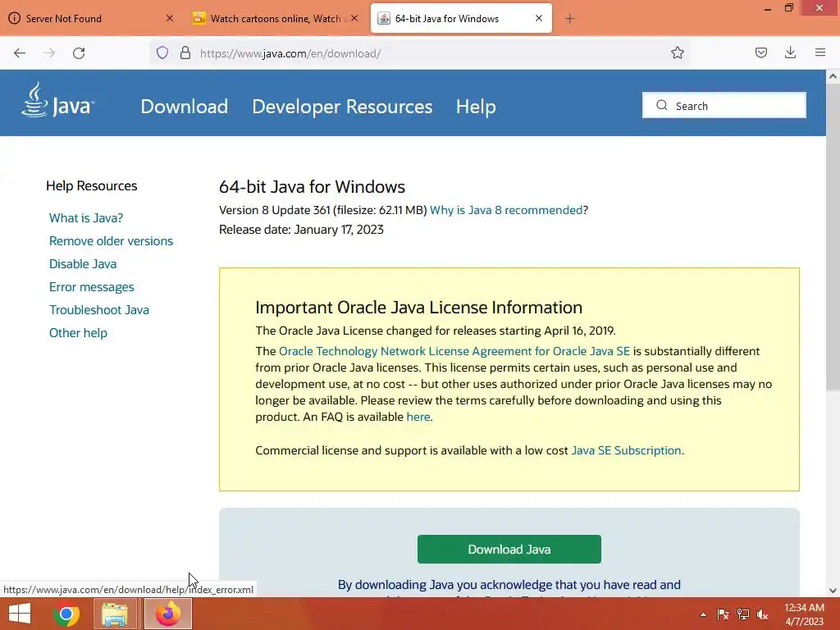The image size is (840, 630).
Task: Open the tracking protection shield icon
Action: tap(162, 52)
